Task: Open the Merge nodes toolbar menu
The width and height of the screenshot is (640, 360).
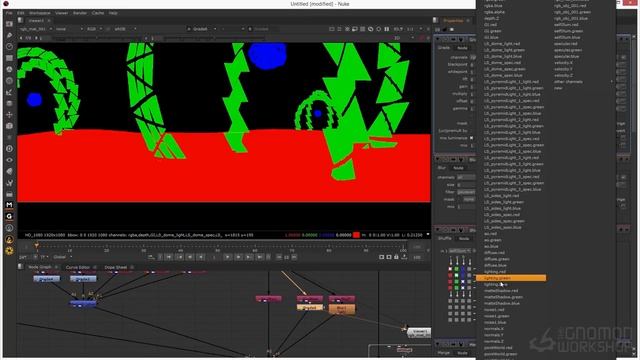Action: point(9,104)
